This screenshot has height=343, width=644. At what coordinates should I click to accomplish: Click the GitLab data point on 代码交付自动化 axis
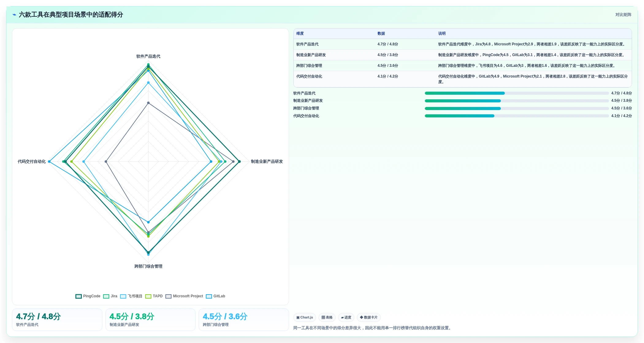(49, 162)
